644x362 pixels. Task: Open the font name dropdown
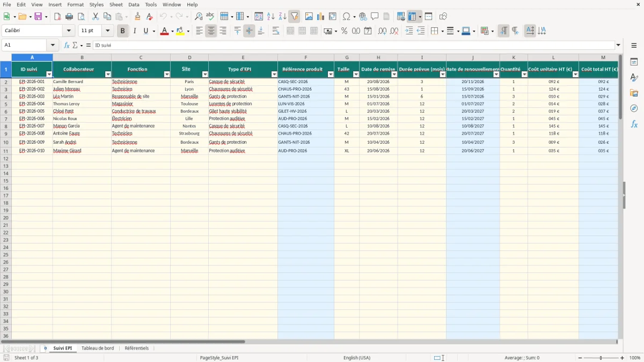click(69, 31)
